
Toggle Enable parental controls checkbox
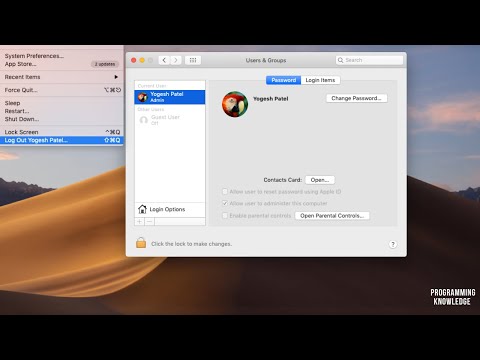[225, 216]
